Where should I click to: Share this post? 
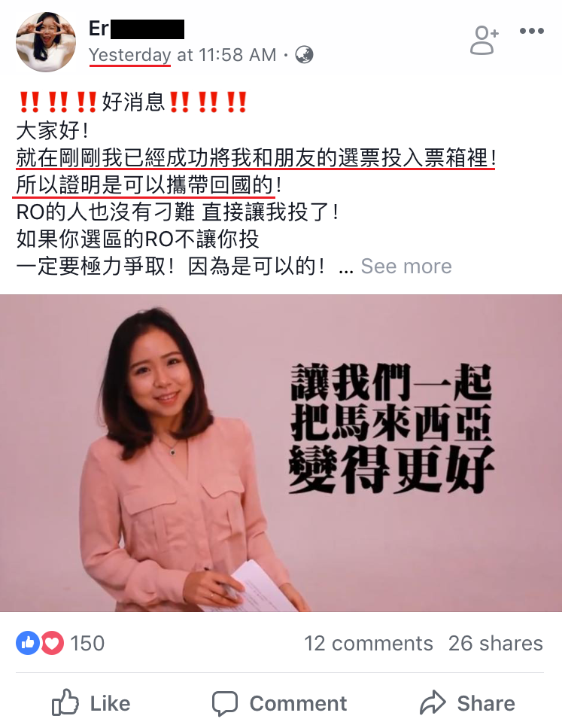(467, 703)
